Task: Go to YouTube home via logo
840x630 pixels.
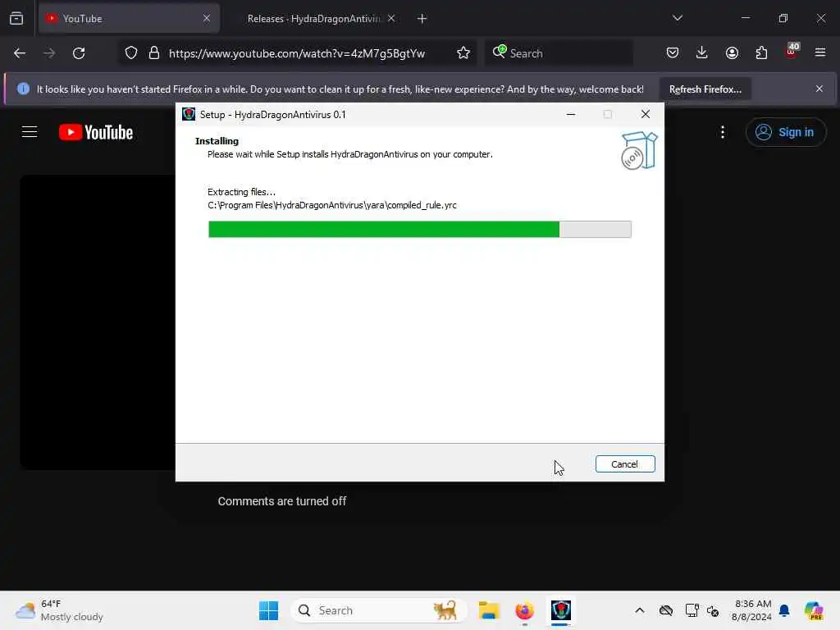Action: click(x=96, y=132)
